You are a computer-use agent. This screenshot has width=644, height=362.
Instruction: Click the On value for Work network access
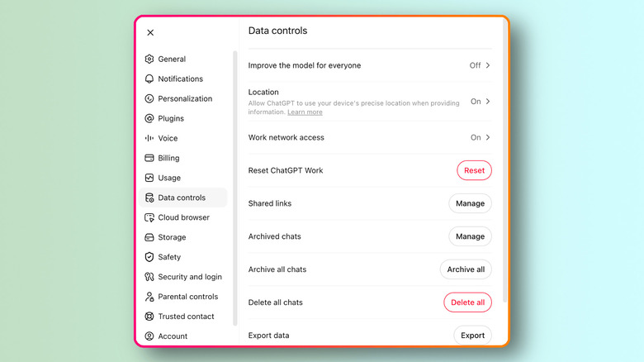(x=476, y=137)
